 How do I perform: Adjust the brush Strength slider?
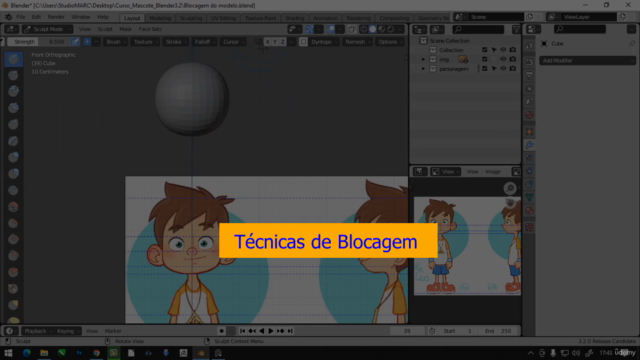coord(38,42)
